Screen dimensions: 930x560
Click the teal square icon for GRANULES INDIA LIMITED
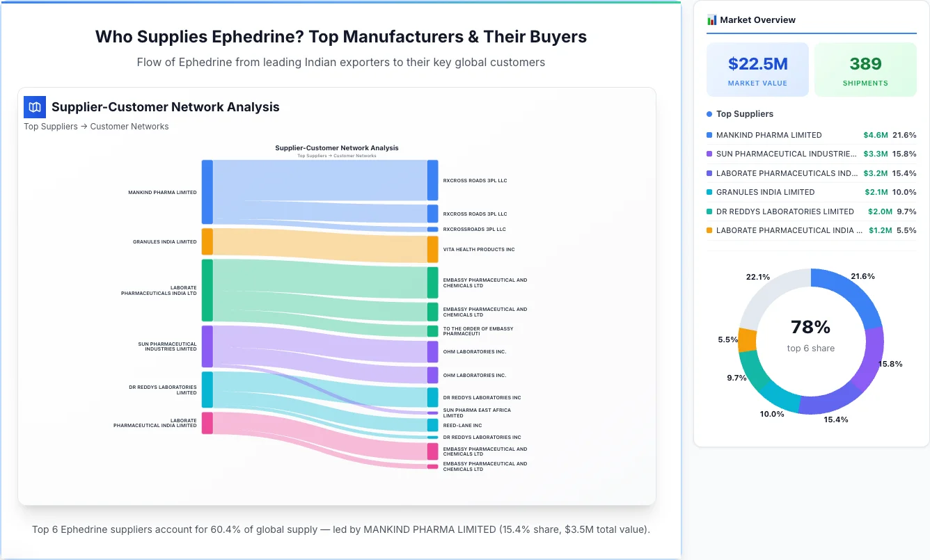(709, 192)
